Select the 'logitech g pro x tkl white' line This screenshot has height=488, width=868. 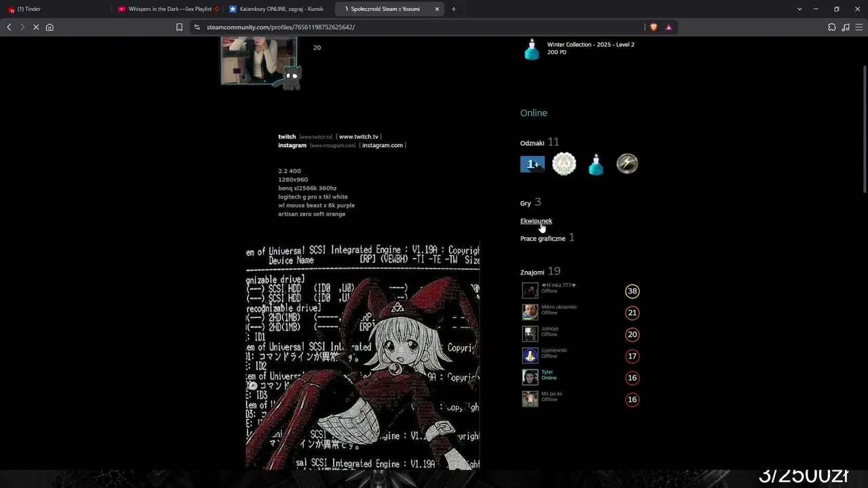313,197
